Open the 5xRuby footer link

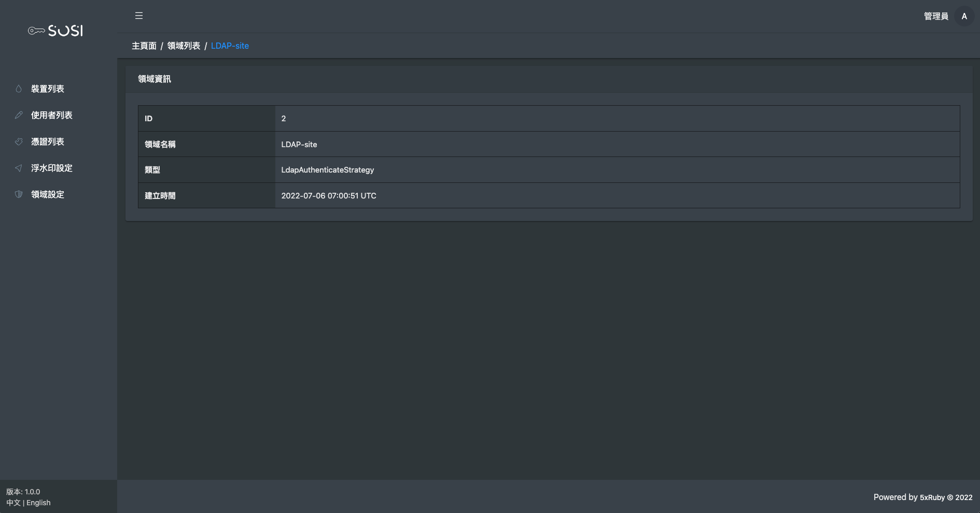pyautogui.click(x=932, y=497)
